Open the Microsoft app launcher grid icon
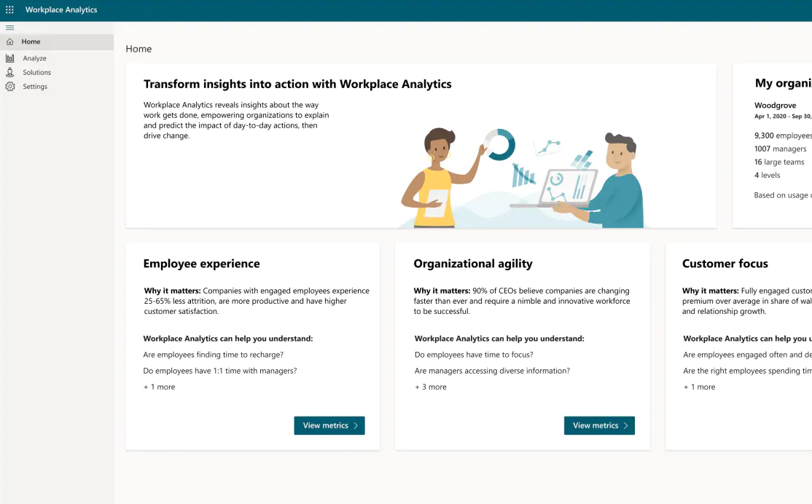The height and width of the screenshot is (504, 812). pyautogui.click(x=10, y=9)
